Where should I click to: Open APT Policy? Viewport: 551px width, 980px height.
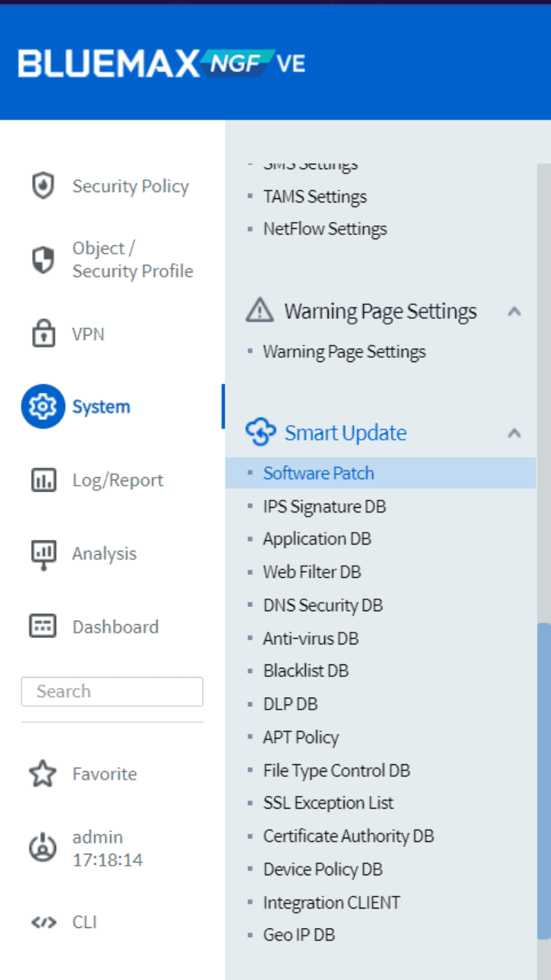pos(301,737)
